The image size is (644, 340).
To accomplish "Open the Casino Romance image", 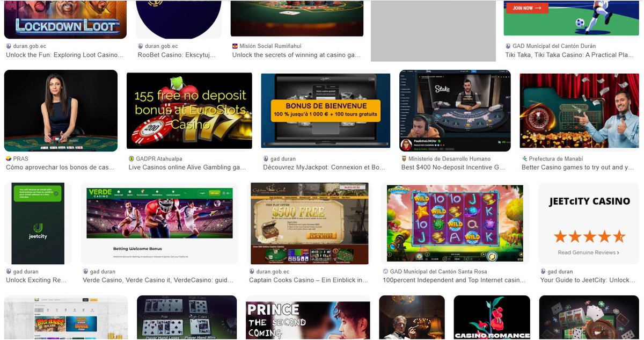I will click(x=492, y=317).
